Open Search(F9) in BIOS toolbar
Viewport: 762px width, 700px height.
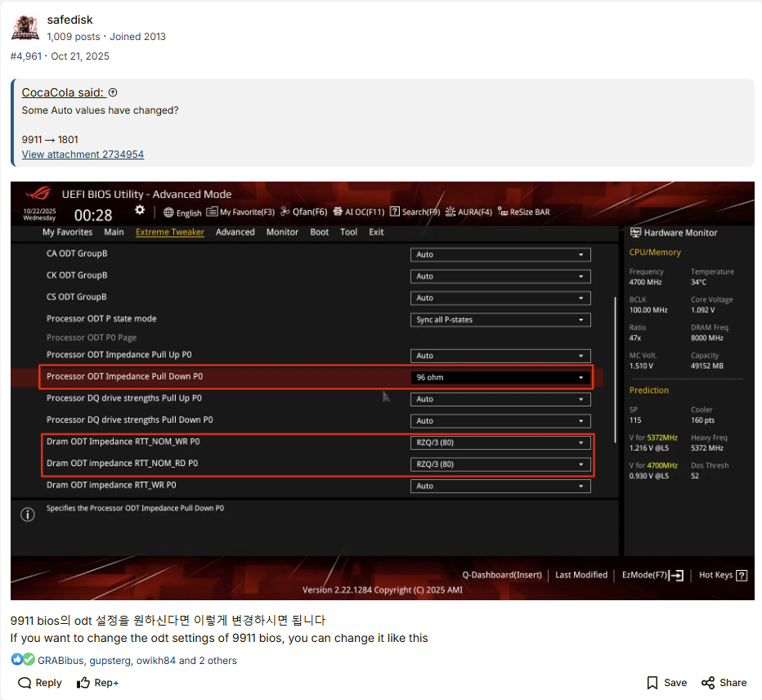(x=415, y=212)
